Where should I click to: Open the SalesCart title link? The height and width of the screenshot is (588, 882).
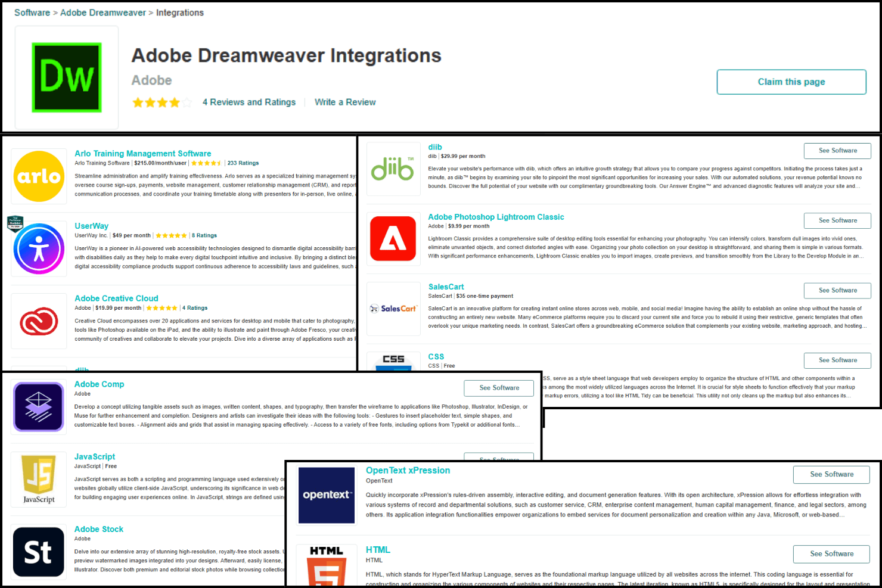pos(446,287)
